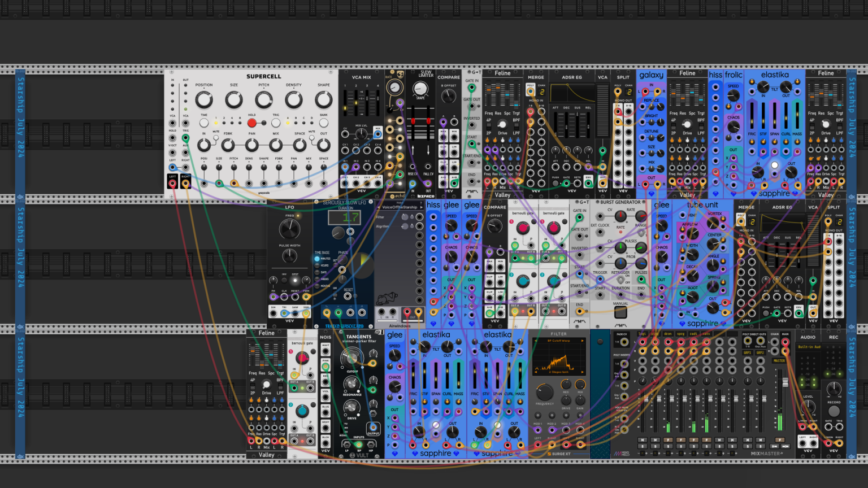Click previous subtype arrow beside 2 Stages tanh
The image size is (868, 488).
535,372
